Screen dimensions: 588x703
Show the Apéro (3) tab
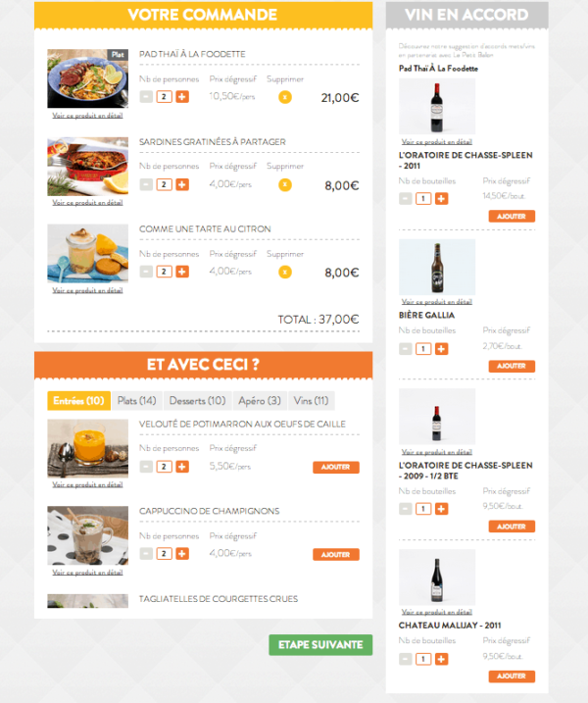[x=260, y=401]
